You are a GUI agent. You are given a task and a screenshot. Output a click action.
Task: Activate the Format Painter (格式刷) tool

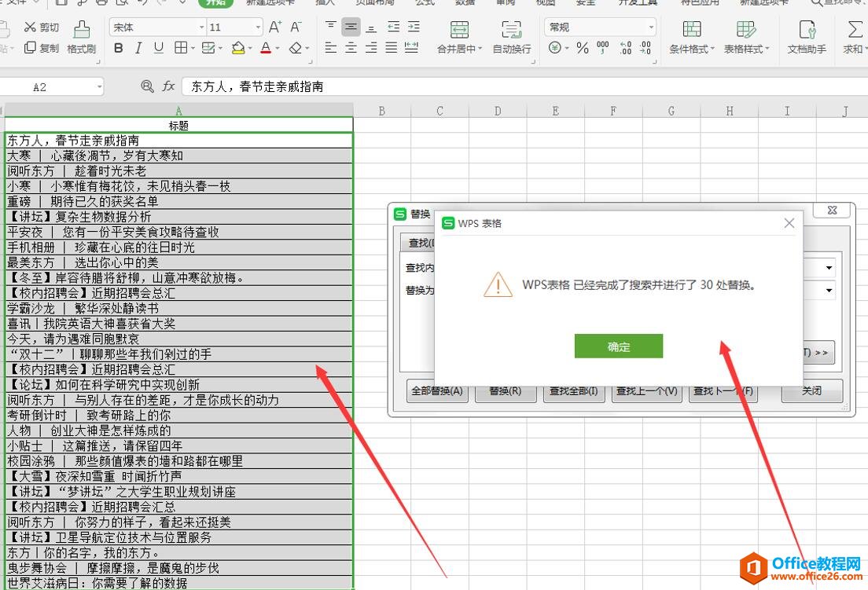pos(82,38)
